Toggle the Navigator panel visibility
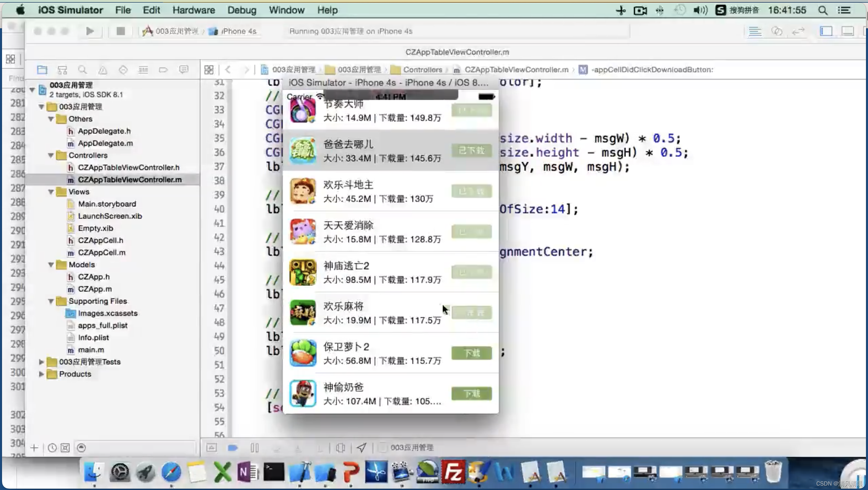The width and height of the screenshot is (868, 490). tap(826, 31)
